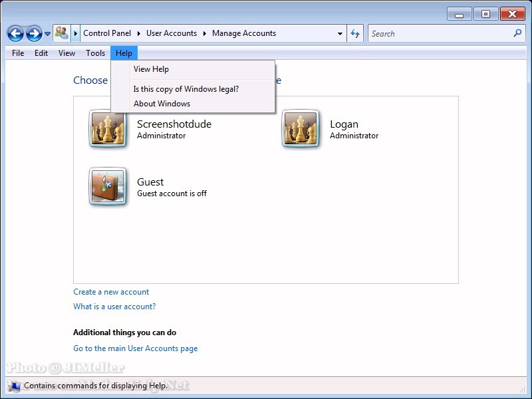The image size is (532, 399).
Task: Go to the main User Accounts page link
Action: point(136,348)
